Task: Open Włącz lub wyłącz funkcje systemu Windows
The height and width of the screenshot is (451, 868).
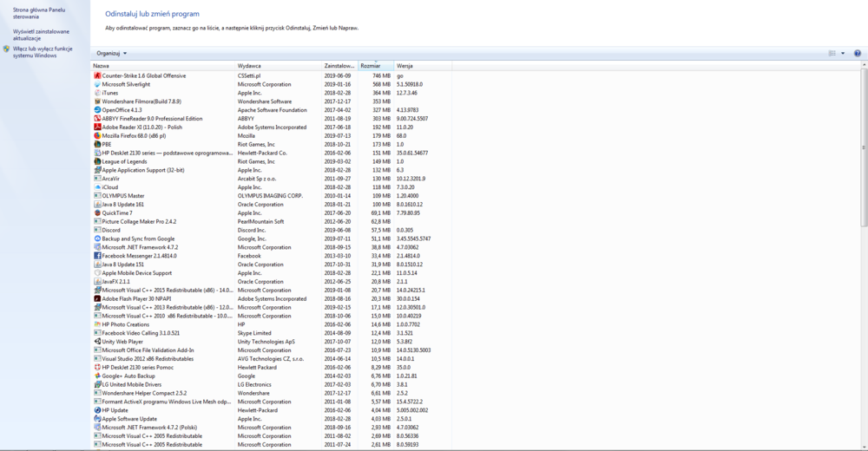Action: click(x=43, y=52)
